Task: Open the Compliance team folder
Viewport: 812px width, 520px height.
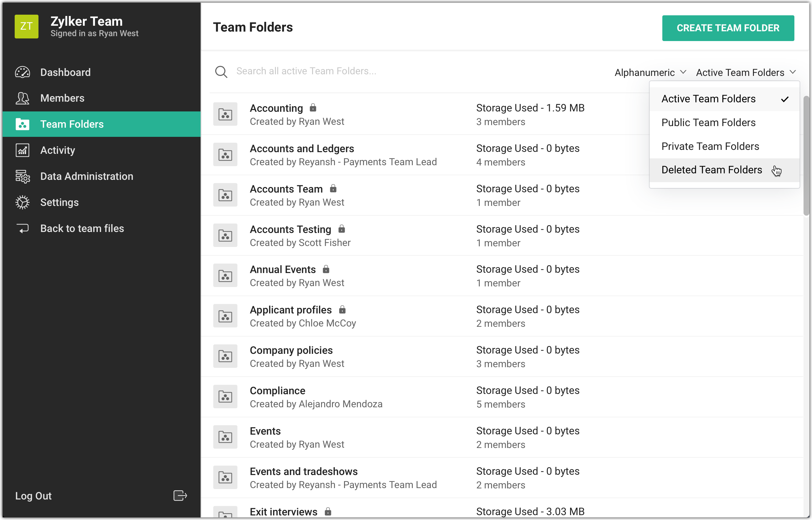Action: pyautogui.click(x=277, y=391)
